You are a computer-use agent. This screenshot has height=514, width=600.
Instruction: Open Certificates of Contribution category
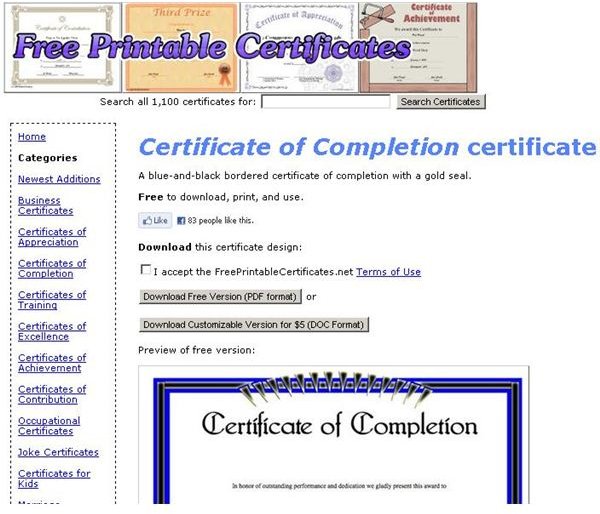(x=52, y=394)
